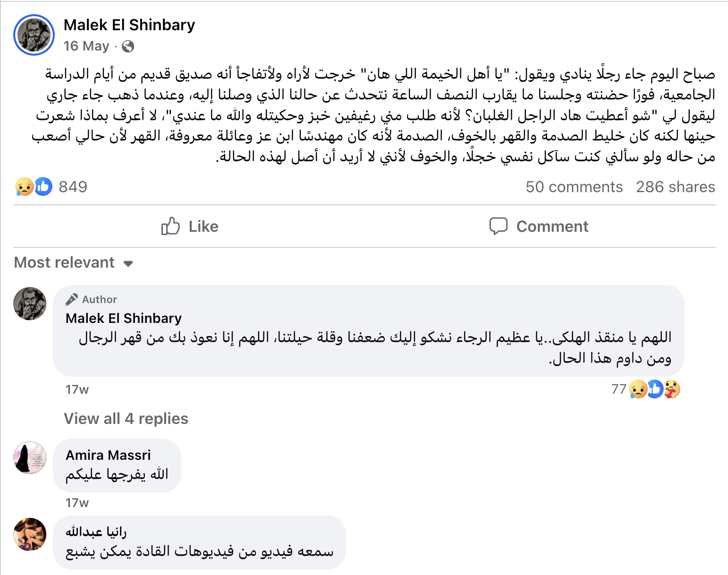Expand View all 4 replies
Viewport: 728px width, 575px height.
click(x=126, y=419)
